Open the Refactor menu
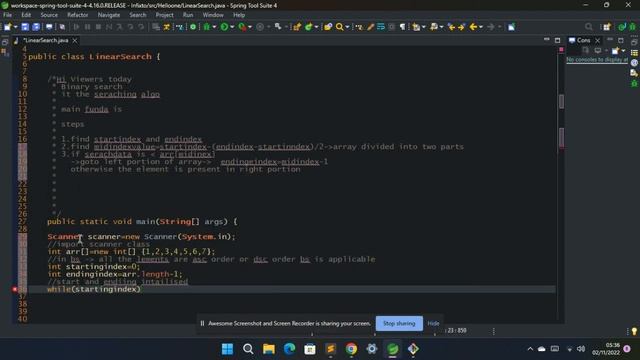This screenshot has width=640, height=360. [78, 15]
